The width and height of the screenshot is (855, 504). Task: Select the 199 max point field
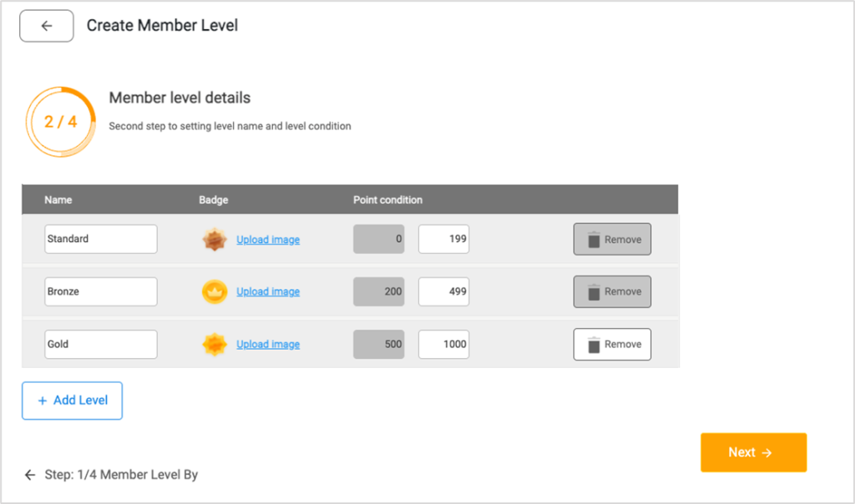point(444,239)
